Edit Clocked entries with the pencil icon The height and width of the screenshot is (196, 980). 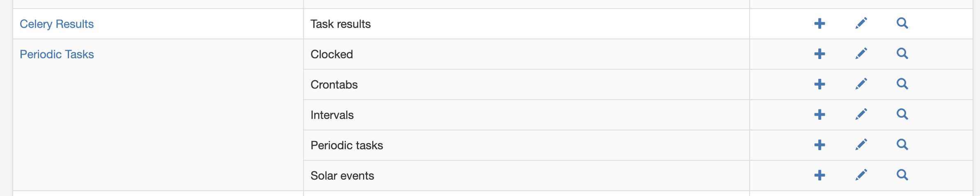pos(861,54)
